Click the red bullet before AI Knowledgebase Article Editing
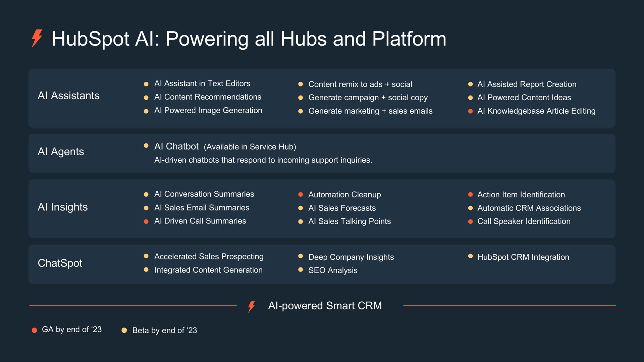644x362 pixels. point(470,111)
